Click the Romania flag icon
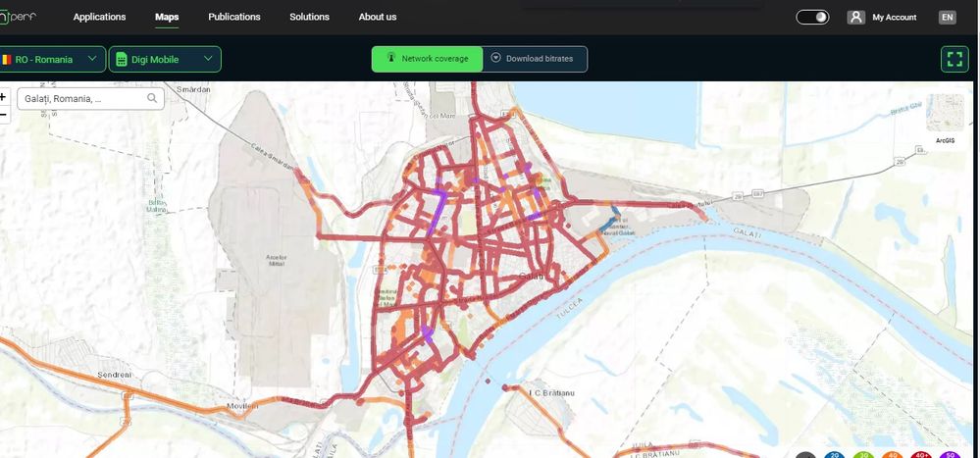This screenshot has height=458, width=980. point(6,60)
